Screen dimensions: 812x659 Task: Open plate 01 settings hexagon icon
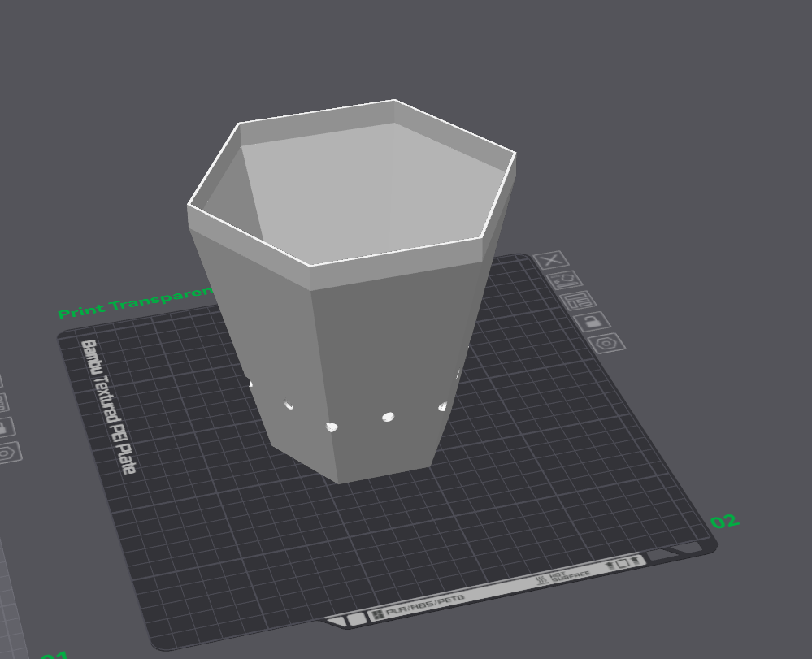(x=7, y=453)
